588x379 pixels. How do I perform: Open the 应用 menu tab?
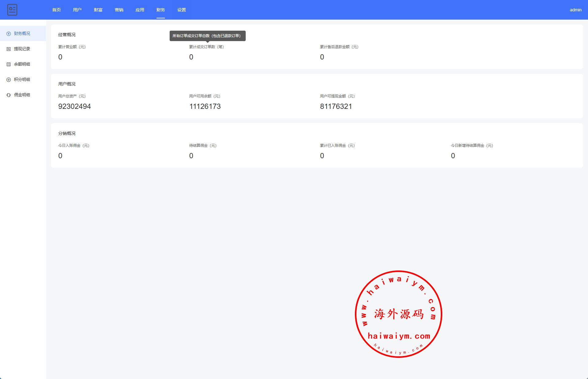(140, 10)
